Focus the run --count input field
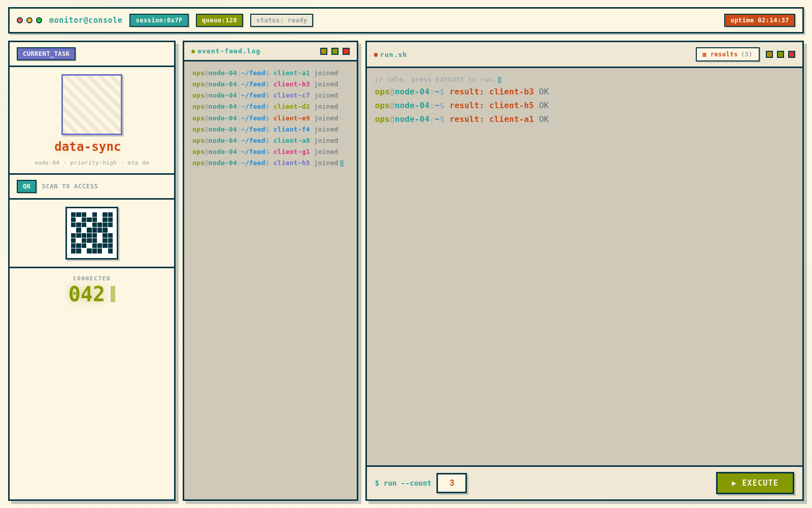Viewport: 812px width, 508px height. (452, 483)
